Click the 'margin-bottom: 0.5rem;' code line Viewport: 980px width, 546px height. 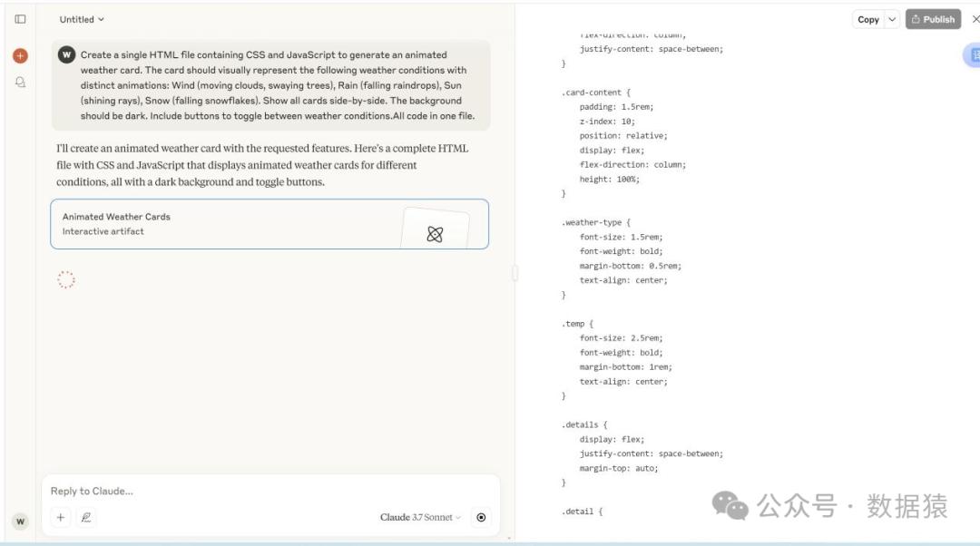pyautogui.click(x=631, y=266)
